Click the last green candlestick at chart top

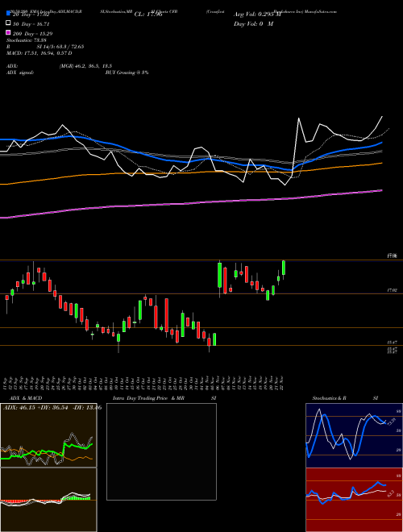(x=284, y=268)
